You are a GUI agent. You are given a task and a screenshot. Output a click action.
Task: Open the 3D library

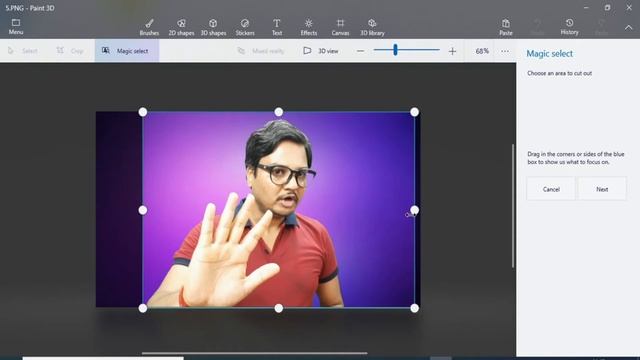[x=372, y=27]
